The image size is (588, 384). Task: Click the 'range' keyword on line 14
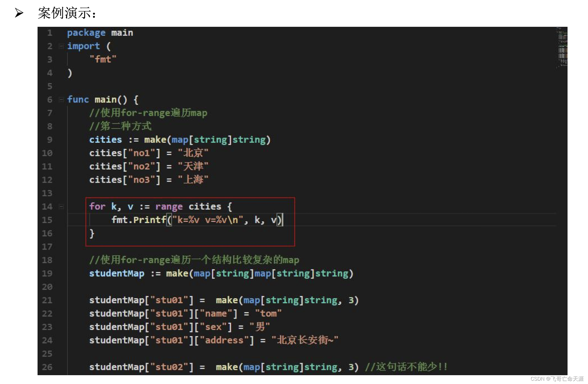point(169,207)
